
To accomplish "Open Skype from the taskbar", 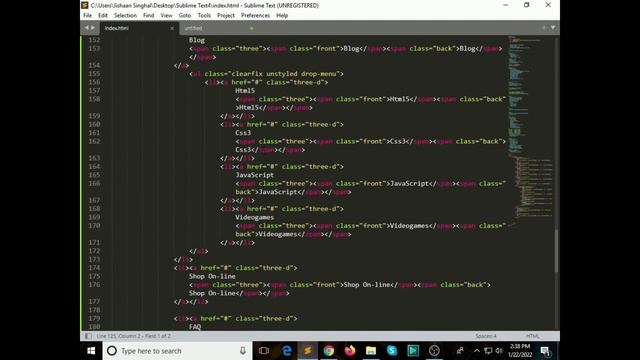I will pyautogui.click(x=392, y=351).
